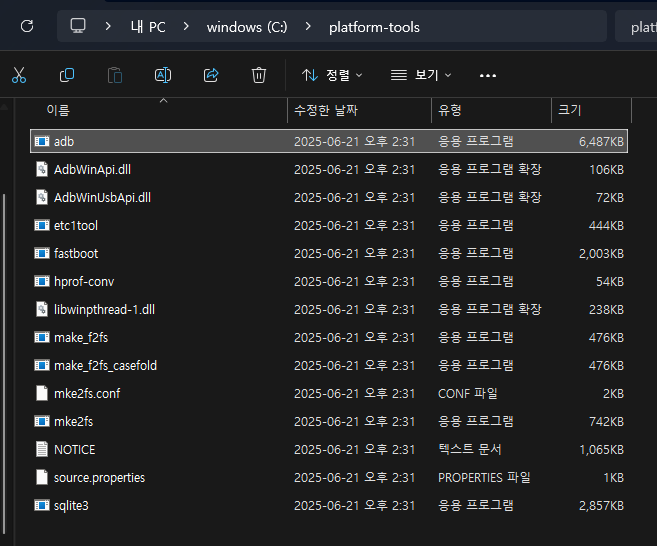
Task: Select the mke2fs.conf file icon
Action: point(42,393)
